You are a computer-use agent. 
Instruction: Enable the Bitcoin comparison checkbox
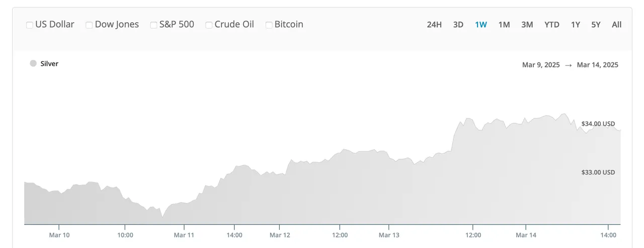(269, 25)
